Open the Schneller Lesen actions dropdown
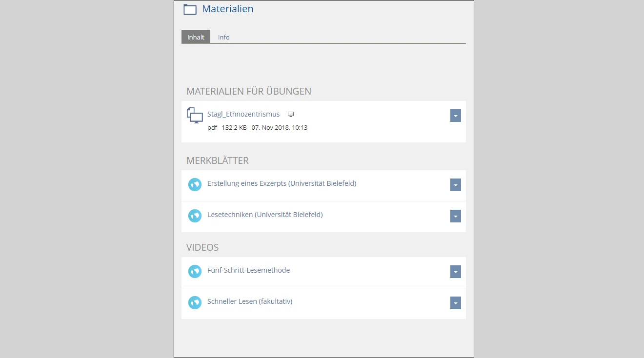The height and width of the screenshot is (358, 644). click(x=455, y=303)
